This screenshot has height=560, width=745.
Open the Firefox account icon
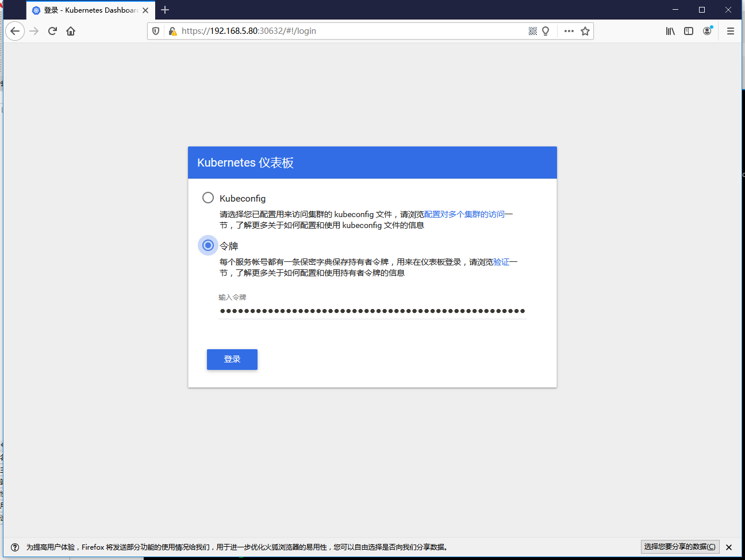707,31
